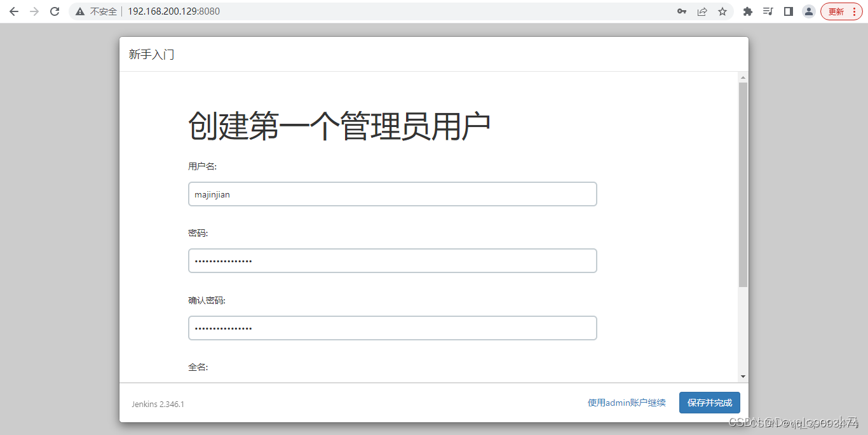The height and width of the screenshot is (435, 868).
Task: Click the 全名 label
Action: click(198, 367)
